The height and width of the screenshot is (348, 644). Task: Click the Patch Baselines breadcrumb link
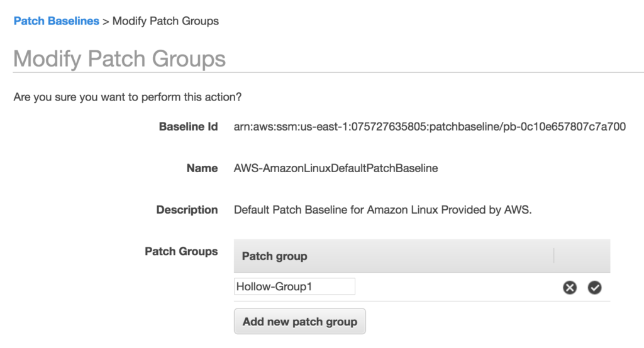(56, 21)
